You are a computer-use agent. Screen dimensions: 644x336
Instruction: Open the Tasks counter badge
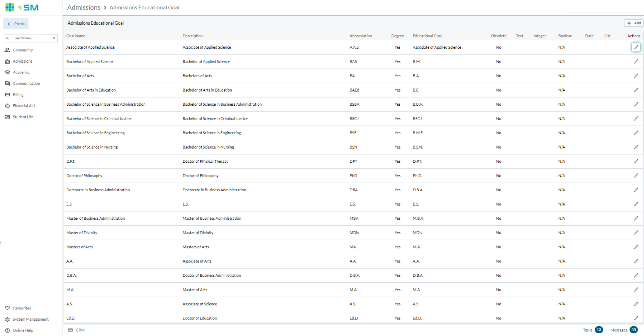click(599, 330)
